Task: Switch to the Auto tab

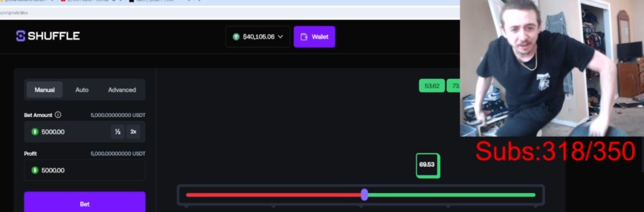Action: [82, 90]
